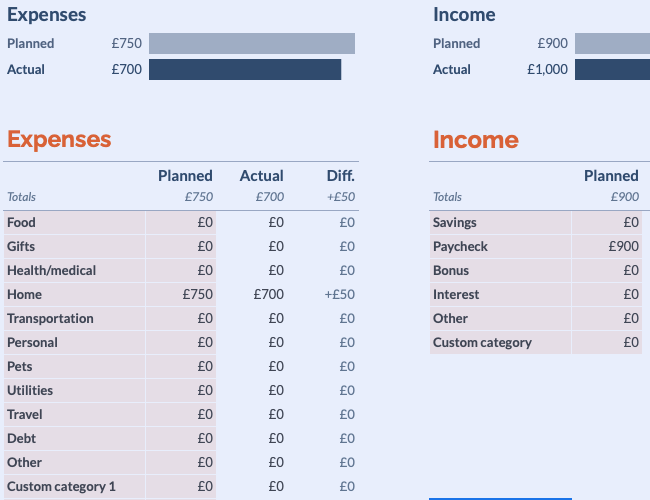Select the Savings income category cell

click(500, 222)
